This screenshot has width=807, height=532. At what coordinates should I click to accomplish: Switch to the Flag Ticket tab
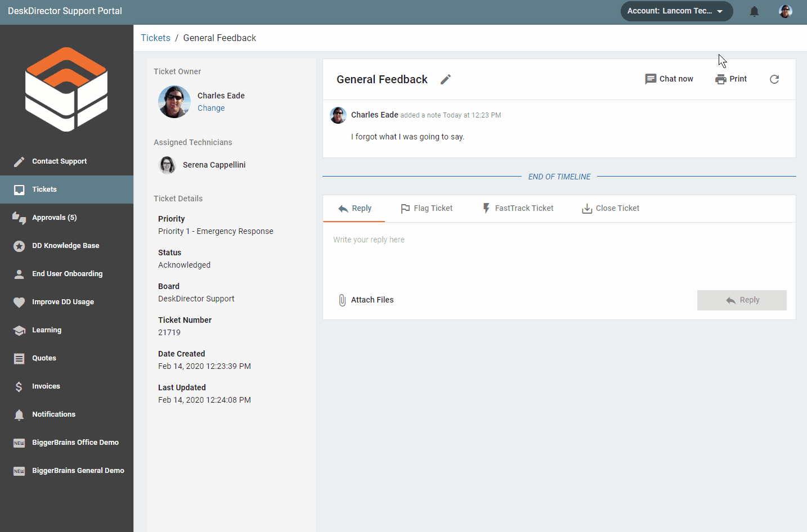[x=427, y=209]
